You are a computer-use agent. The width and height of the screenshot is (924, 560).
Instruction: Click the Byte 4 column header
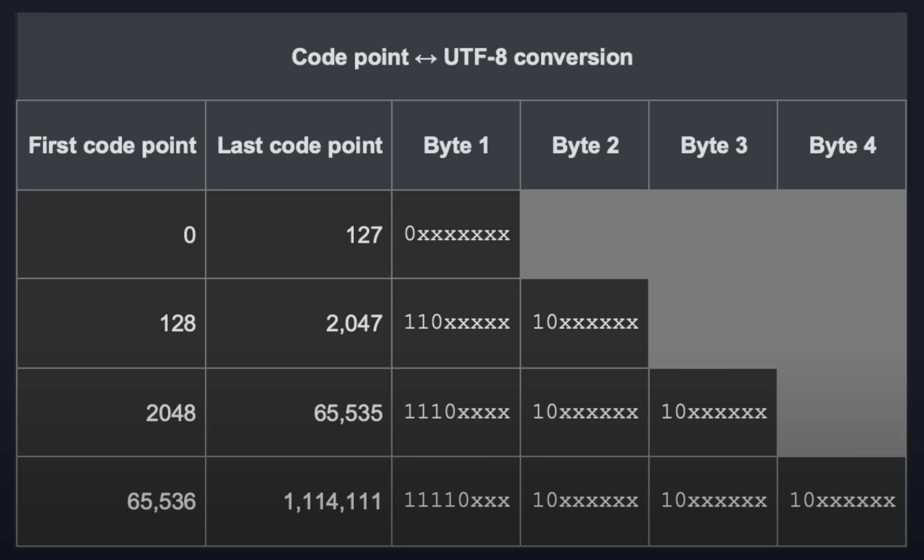click(842, 145)
